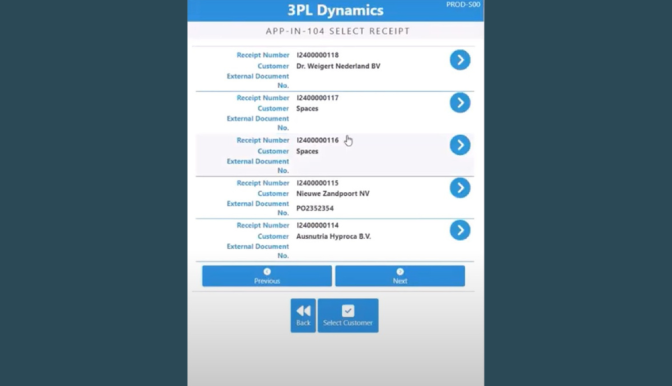Viewport: 672px width, 386px height.
Task: Click the Back rewind button
Action: (303, 315)
